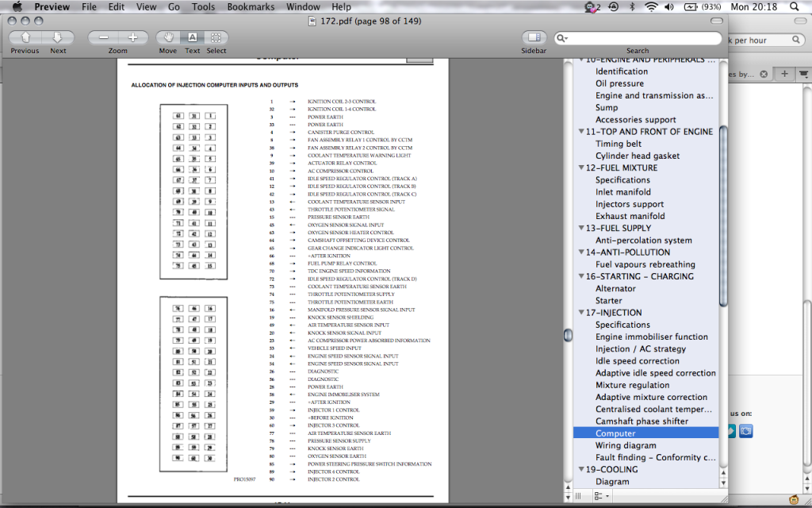The width and height of the screenshot is (812, 508).
Task: Zoom out of the document
Action: coord(103,37)
